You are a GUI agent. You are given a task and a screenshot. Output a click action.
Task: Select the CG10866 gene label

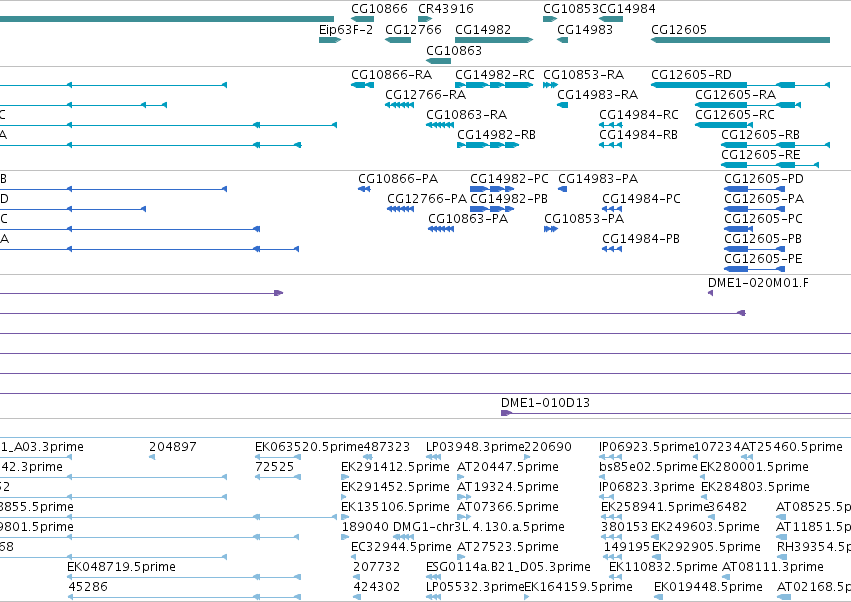pos(379,9)
